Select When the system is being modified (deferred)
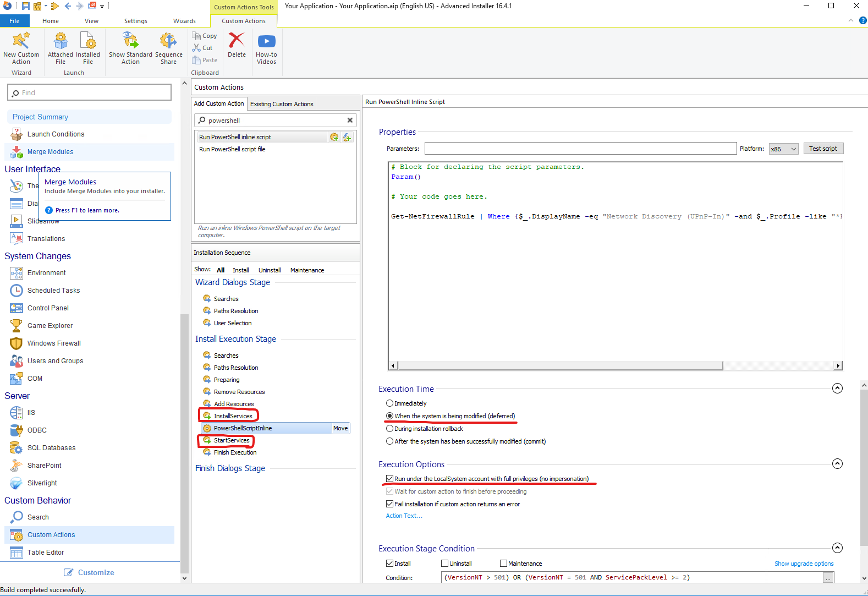Screen dimensions: 868x596 [389, 416]
